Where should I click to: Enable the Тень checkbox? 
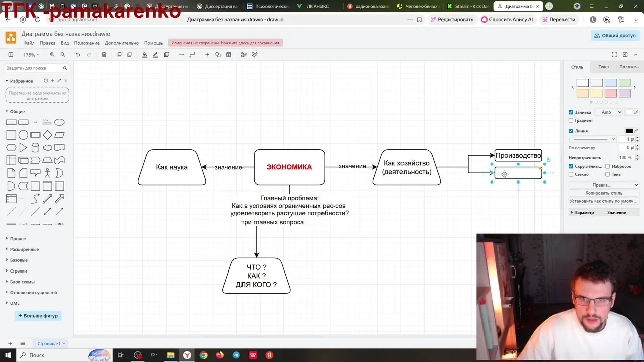(608, 174)
